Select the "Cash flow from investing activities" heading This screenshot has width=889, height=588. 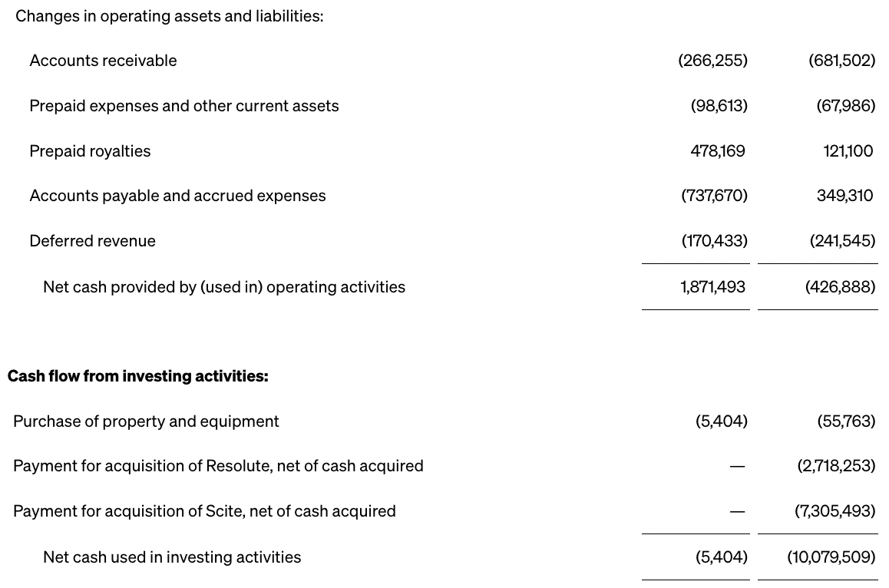pyautogui.click(x=138, y=376)
